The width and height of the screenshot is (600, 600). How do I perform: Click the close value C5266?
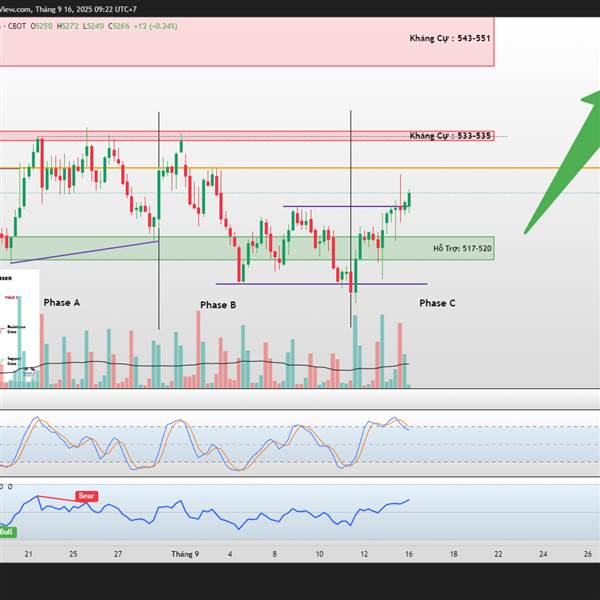coord(119,26)
